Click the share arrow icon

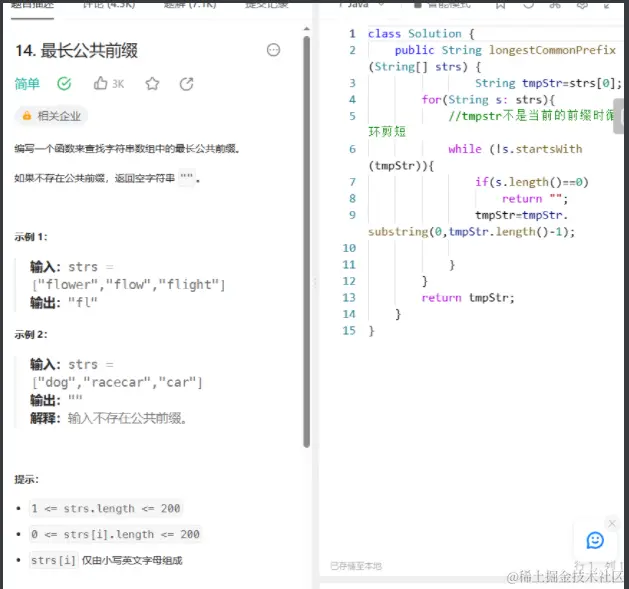(x=187, y=84)
